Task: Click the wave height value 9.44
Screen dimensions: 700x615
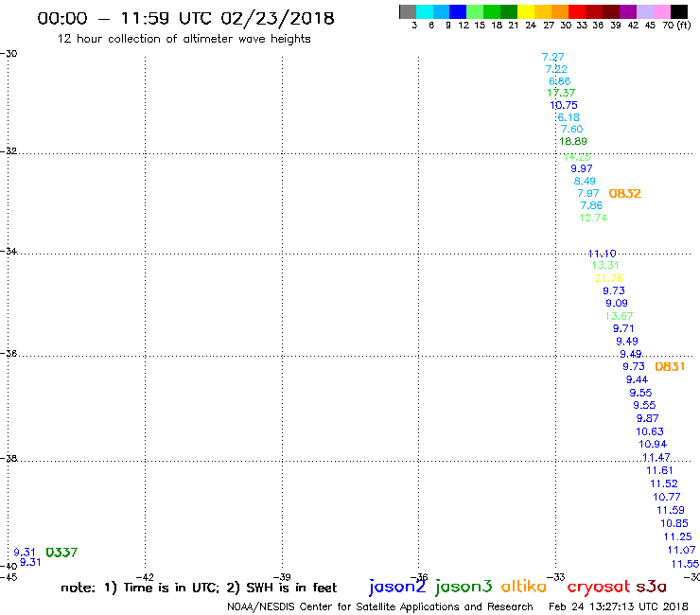Action: click(x=637, y=379)
